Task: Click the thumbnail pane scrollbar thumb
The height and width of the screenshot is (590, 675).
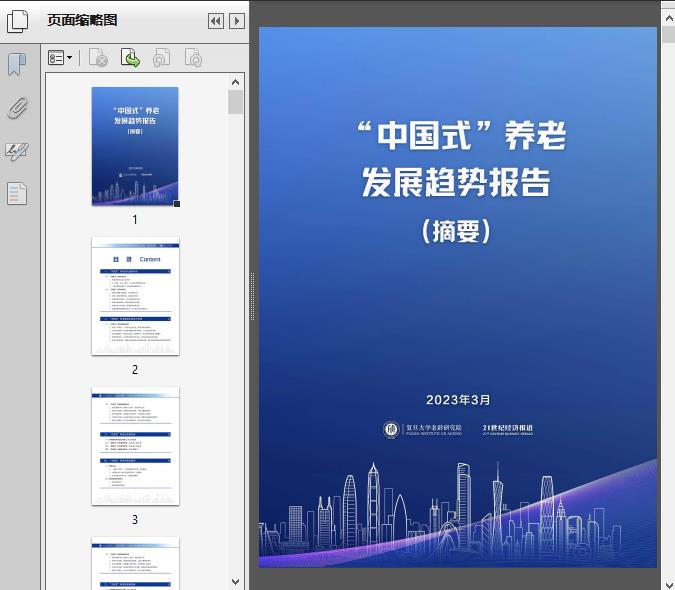Action: (235, 102)
